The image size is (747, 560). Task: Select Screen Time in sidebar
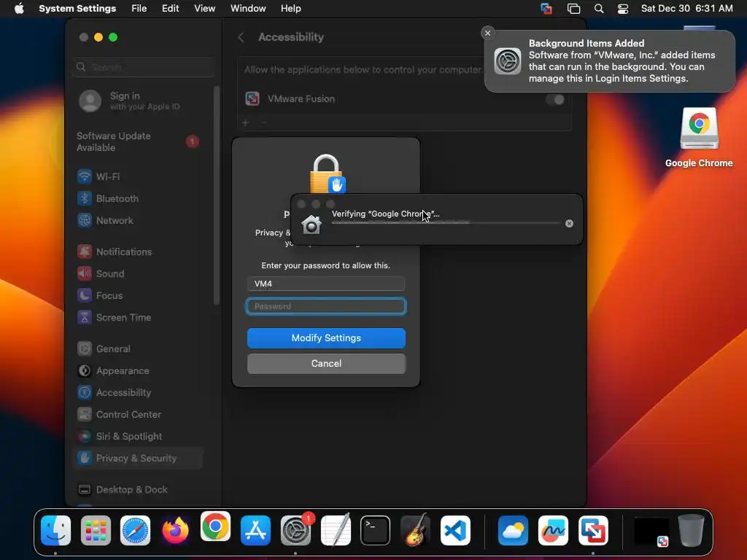tap(138, 318)
